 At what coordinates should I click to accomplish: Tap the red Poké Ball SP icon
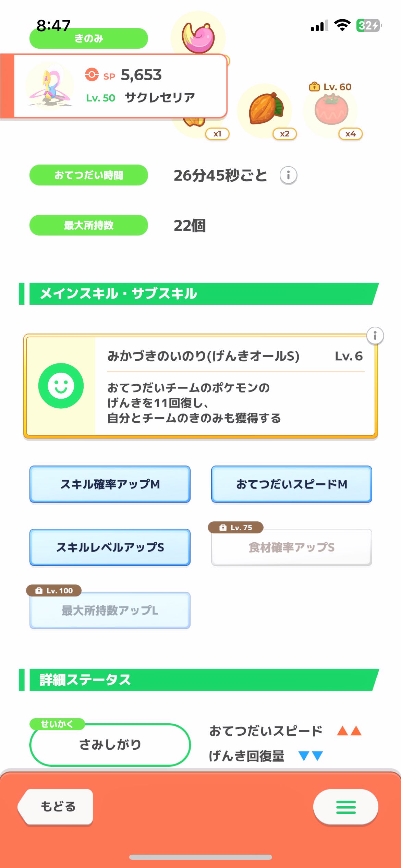[x=92, y=74]
